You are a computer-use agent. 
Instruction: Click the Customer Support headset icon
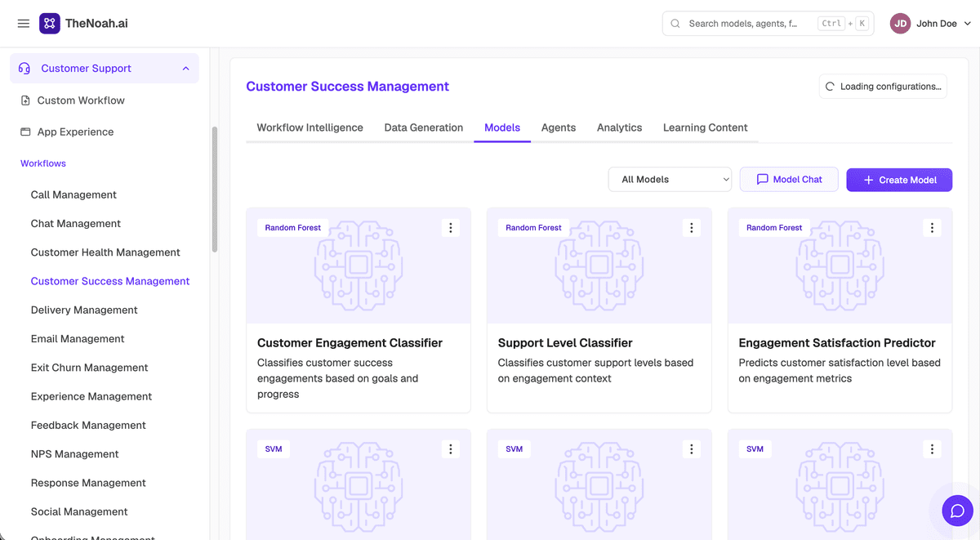(24, 69)
